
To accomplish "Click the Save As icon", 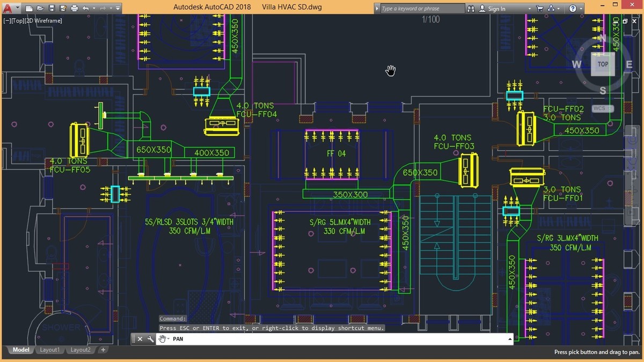I will point(63,9).
